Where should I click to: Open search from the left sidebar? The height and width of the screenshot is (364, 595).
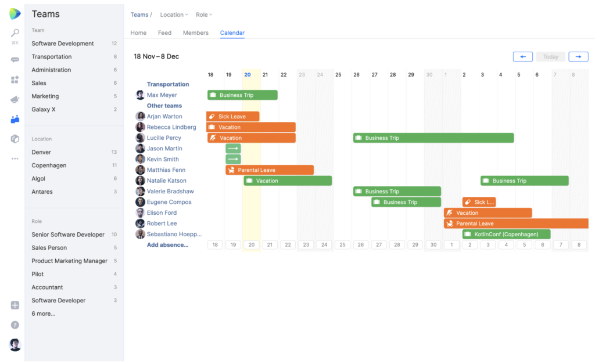pyautogui.click(x=15, y=32)
